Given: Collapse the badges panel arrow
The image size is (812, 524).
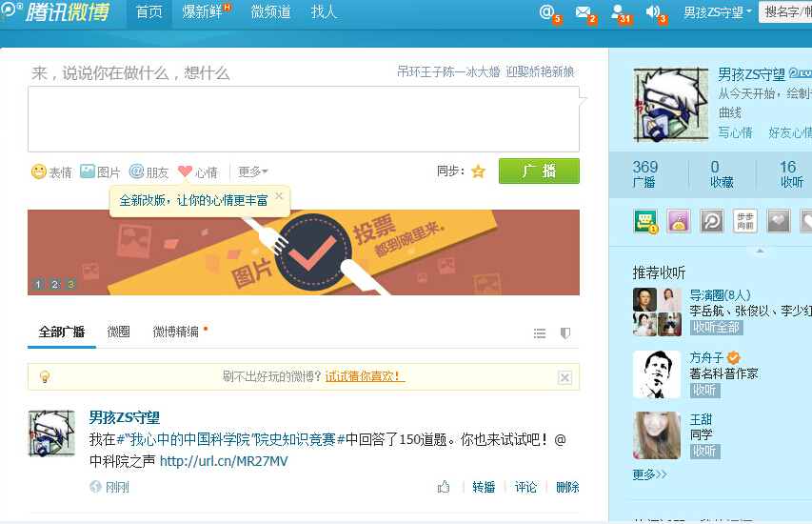Looking at the screenshot, I should (x=760, y=251).
